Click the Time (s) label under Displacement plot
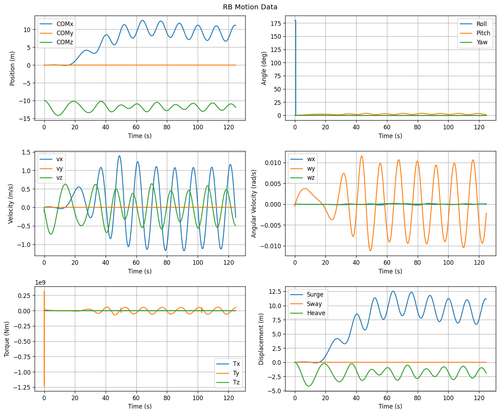 pos(390,406)
